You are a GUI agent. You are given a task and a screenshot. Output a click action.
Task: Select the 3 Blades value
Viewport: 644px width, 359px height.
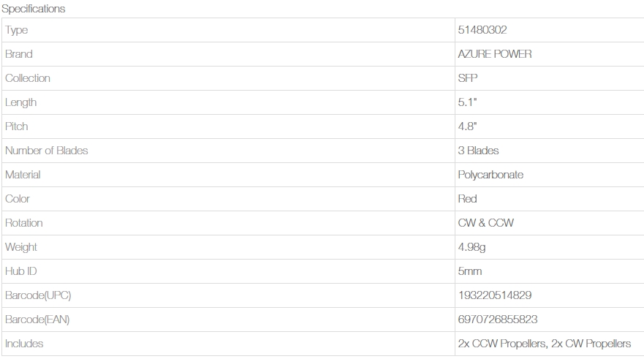[x=478, y=151]
